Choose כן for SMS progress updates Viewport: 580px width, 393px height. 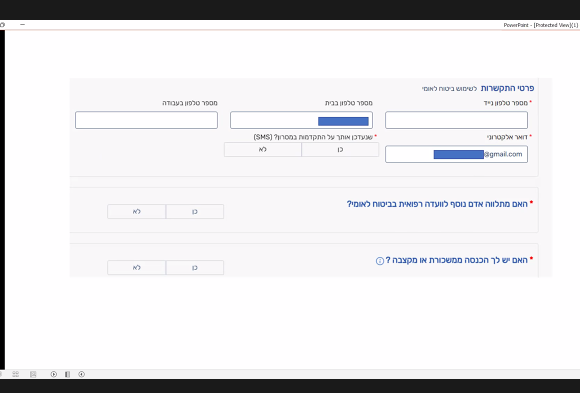340,150
